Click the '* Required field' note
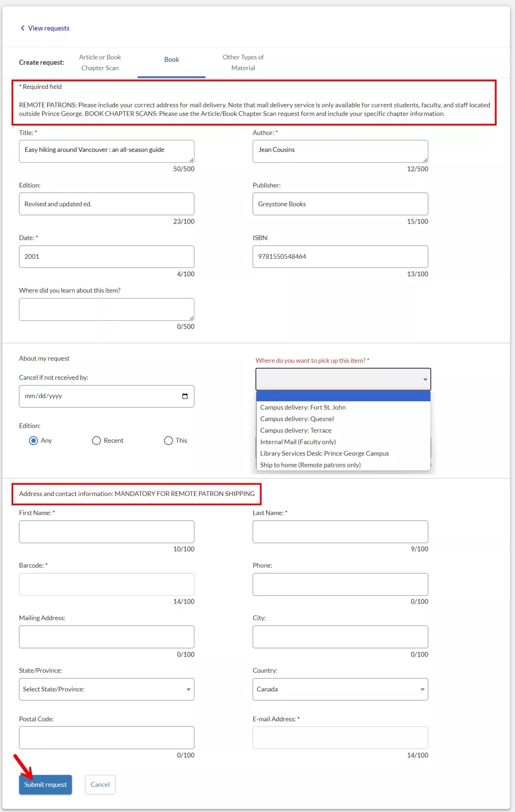The height and width of the screenshot is (812, 515). coord(40,87)
